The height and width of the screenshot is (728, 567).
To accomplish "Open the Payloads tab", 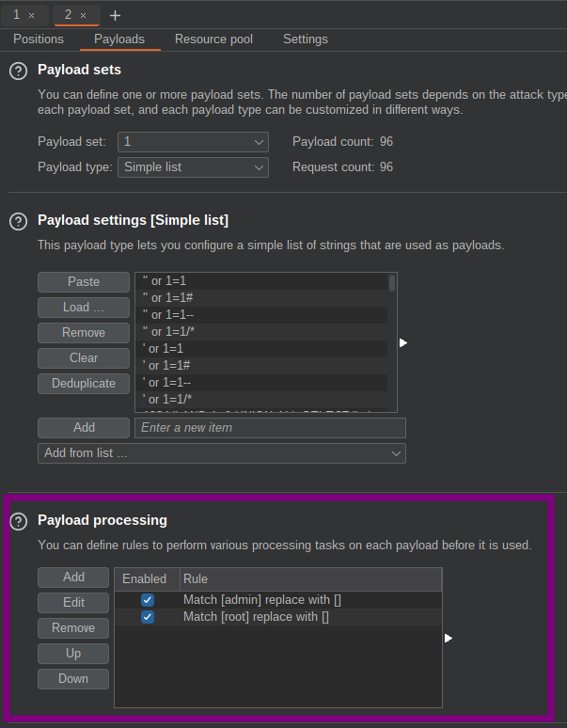I will 119,39.
